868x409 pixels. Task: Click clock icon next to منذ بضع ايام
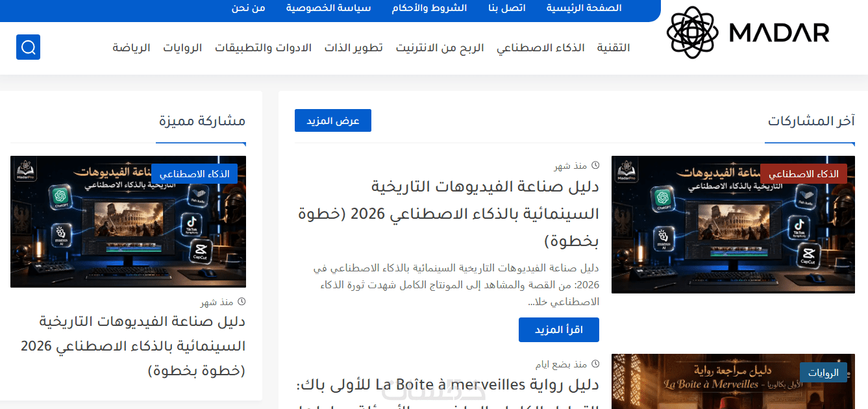[x=595, y=364]
